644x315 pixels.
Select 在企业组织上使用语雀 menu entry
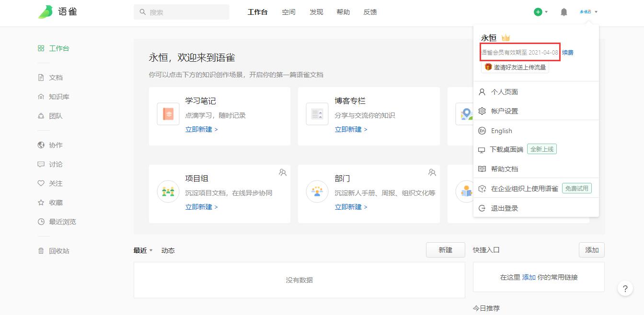536,189
